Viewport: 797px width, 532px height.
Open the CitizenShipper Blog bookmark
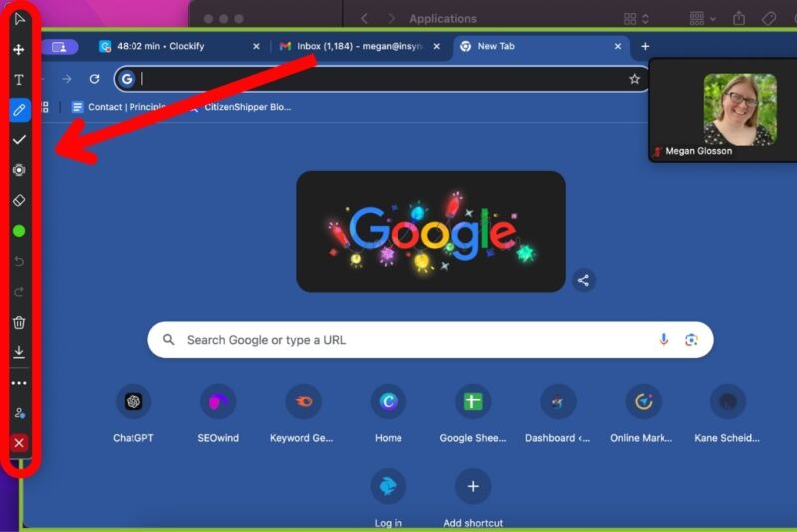coord(241,107)
